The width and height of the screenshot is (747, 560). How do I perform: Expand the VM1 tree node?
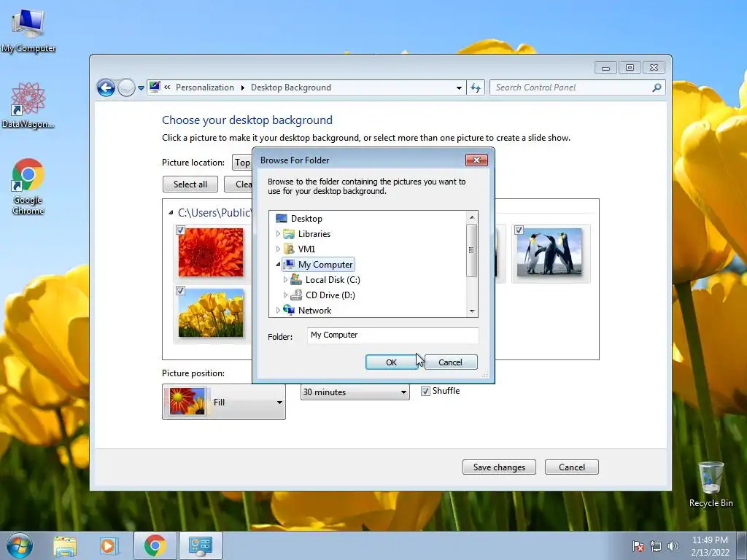[x=278, y=249]
